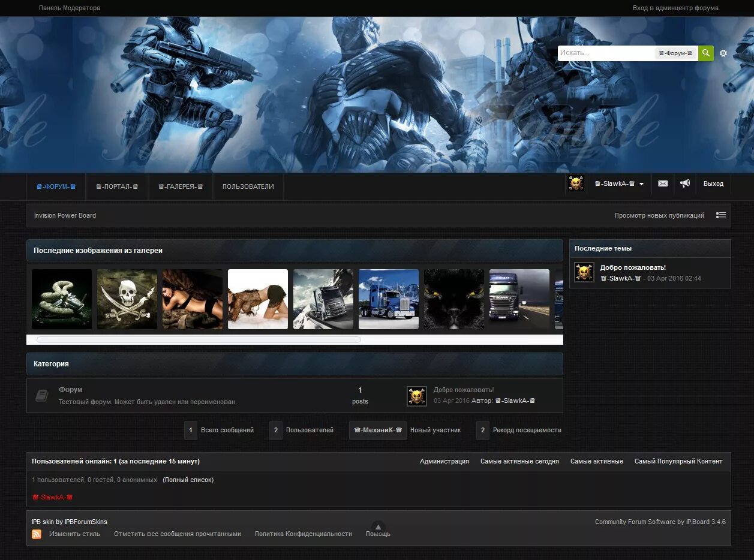Click the Категория section header
Screen dimensions: 754x560
295,364
